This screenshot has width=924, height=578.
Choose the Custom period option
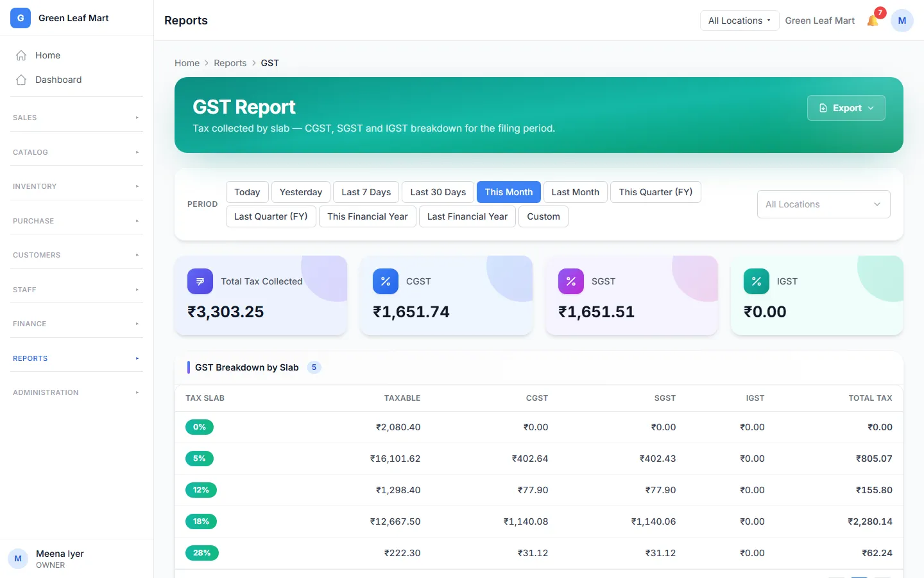point(543,216)
